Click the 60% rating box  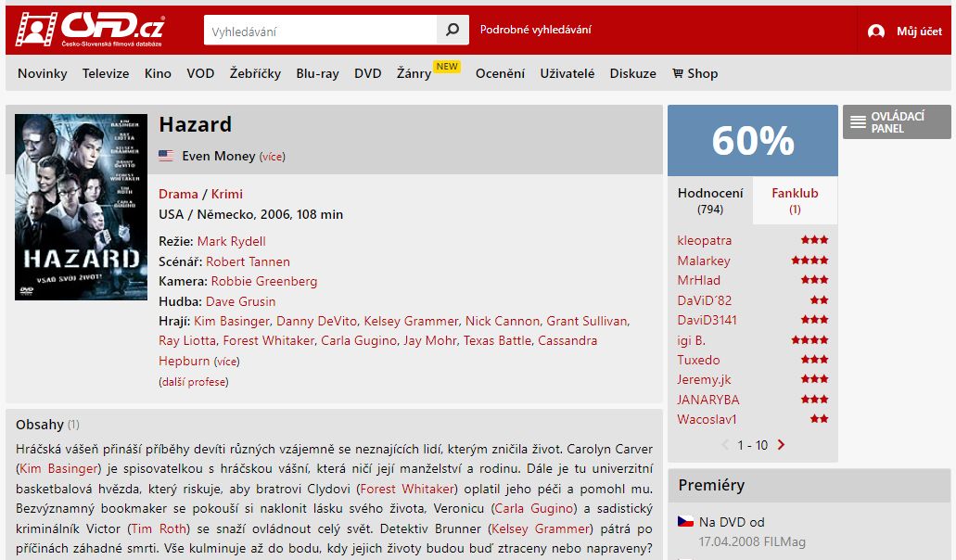tap(752, 141)
